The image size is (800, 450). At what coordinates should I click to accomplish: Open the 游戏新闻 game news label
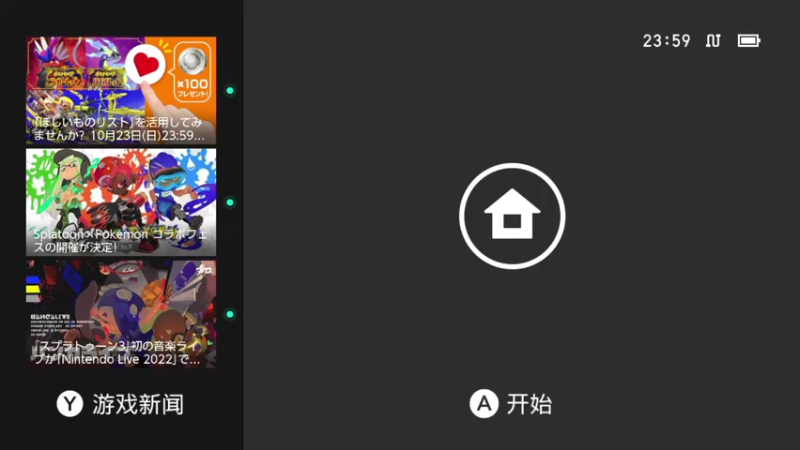tap(138, 405)
